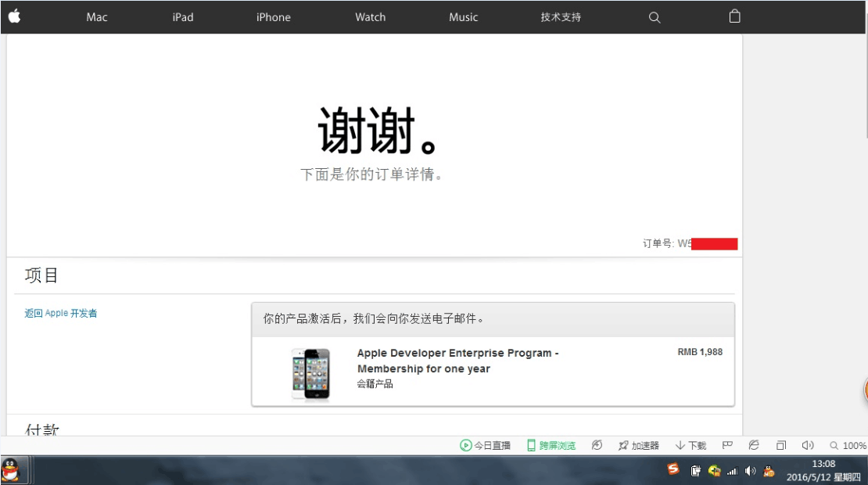The width and height of the screenshot is (868, 485).
Task: Click the search magnifier icon in navigation
Action: [x=655, y=17]
